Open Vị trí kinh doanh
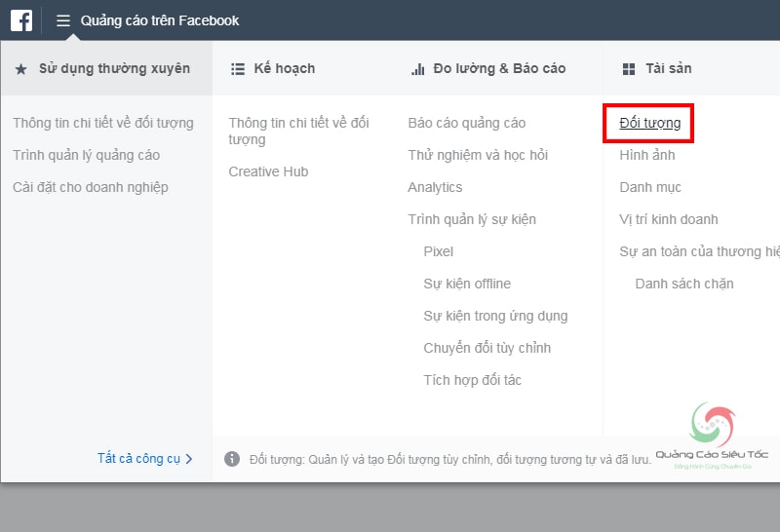 pyautogui.click(x=669, y=219)
